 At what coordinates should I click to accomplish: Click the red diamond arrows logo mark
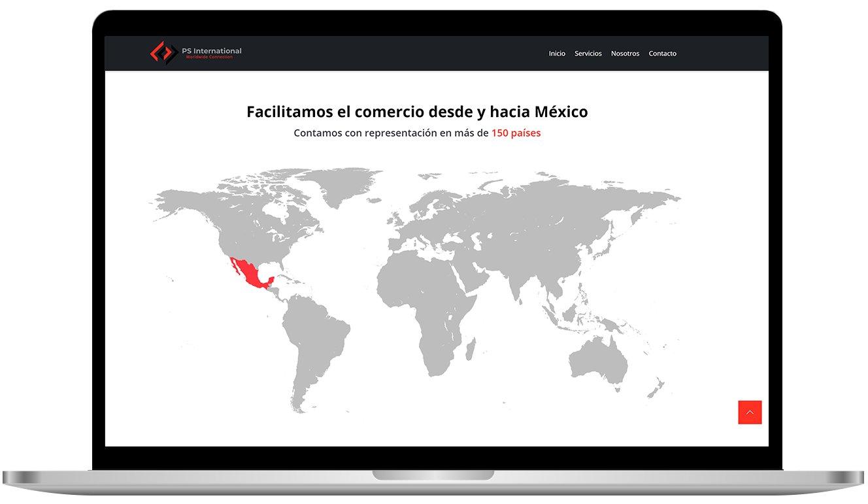pyautogui.click(x=165, y=52)
